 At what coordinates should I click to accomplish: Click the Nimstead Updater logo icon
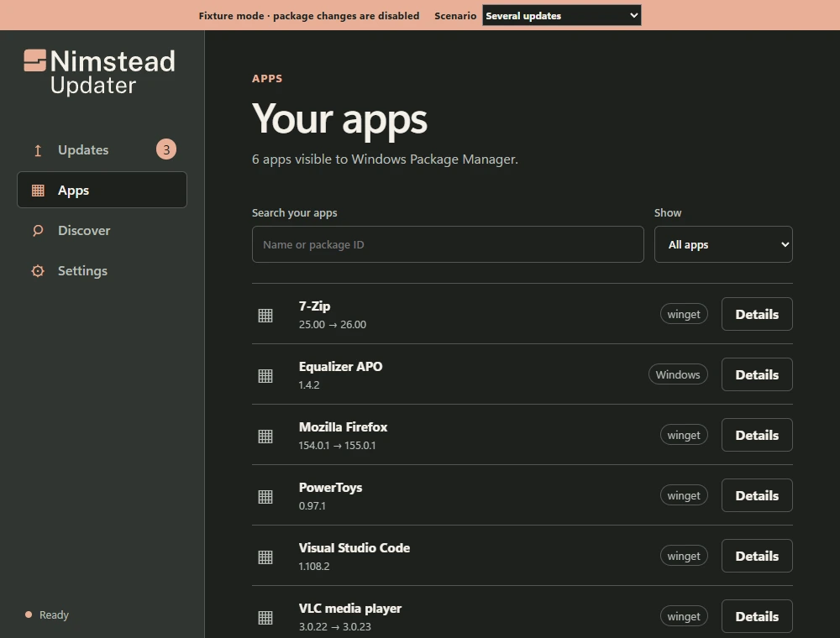34,60
